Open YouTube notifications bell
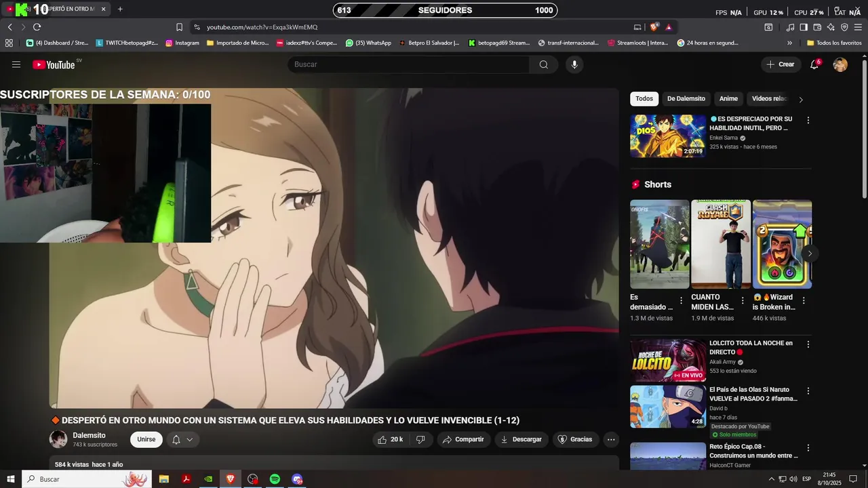The image size is (868, 488). [x=814, y=64]
